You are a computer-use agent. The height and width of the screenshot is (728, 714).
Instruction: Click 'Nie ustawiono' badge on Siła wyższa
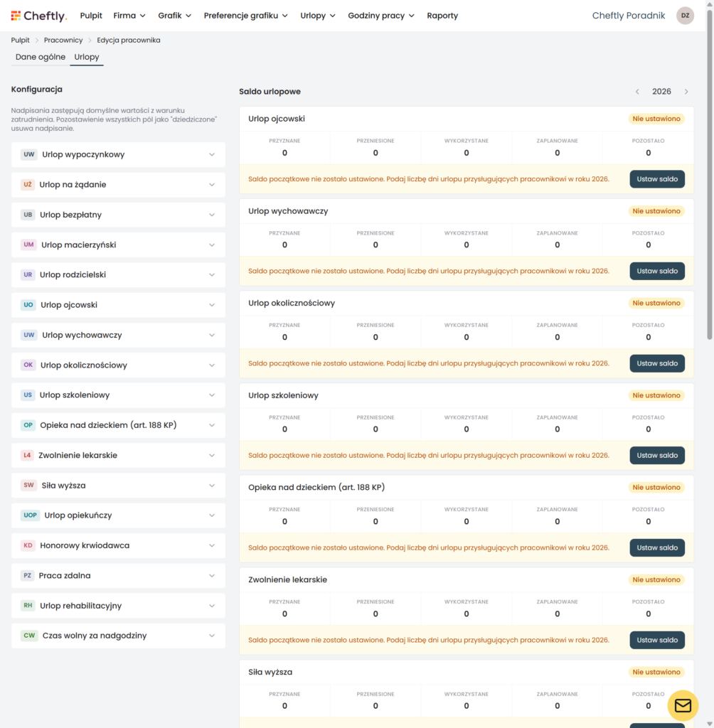[x=656, y=673]
